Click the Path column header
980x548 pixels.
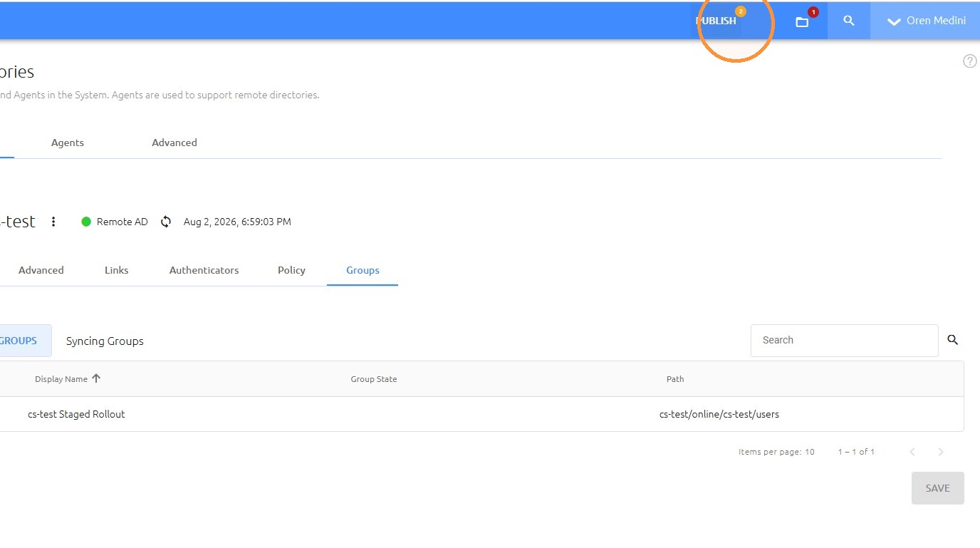coord(675,379)
